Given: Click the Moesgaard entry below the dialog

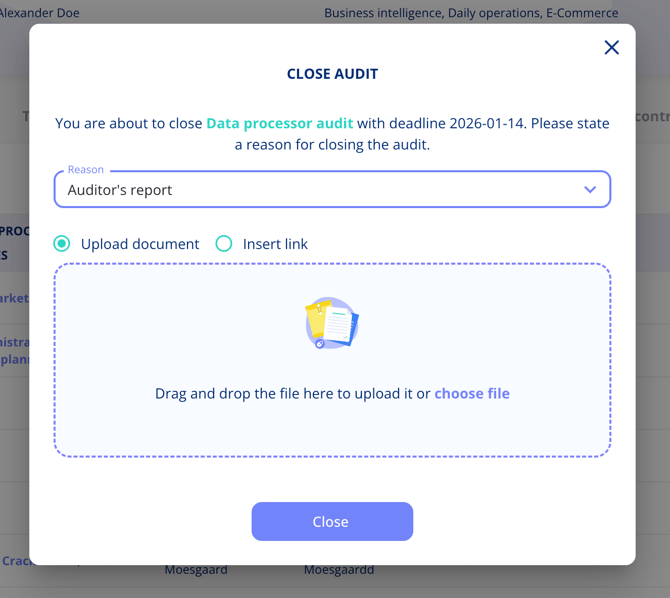Looking at the screenshot, I should pyautogui.click(x=196, y=570).
